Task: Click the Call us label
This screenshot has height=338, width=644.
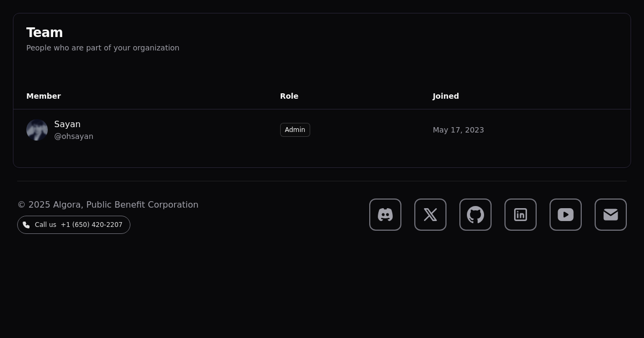Action: (x=46, y=225)
